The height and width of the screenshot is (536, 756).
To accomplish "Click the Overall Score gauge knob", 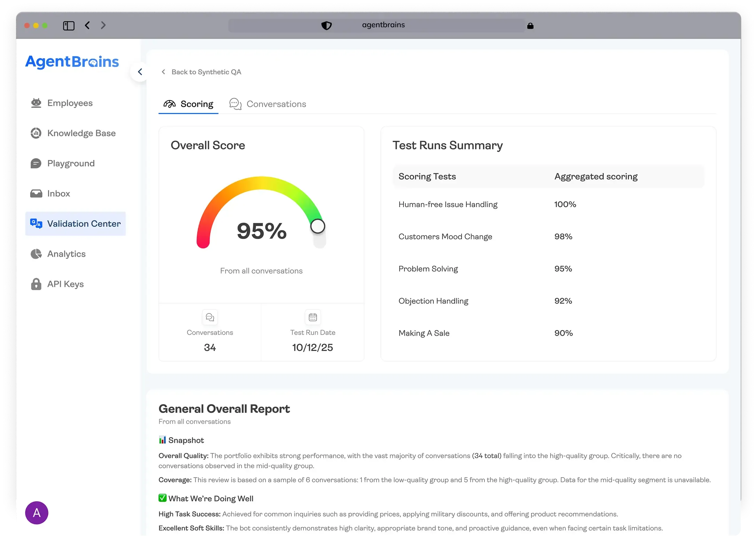I will (318, 226).
